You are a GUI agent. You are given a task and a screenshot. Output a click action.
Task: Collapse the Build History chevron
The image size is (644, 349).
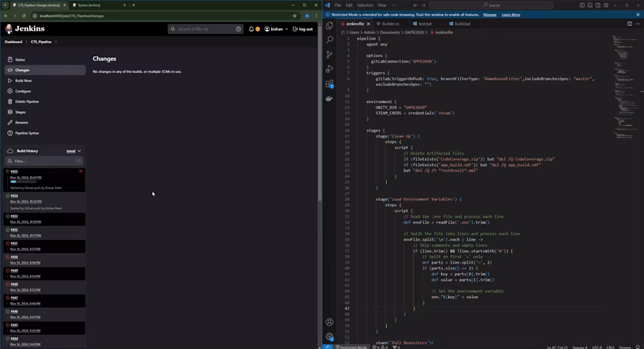pyautogui.click(x=79, y=151)
